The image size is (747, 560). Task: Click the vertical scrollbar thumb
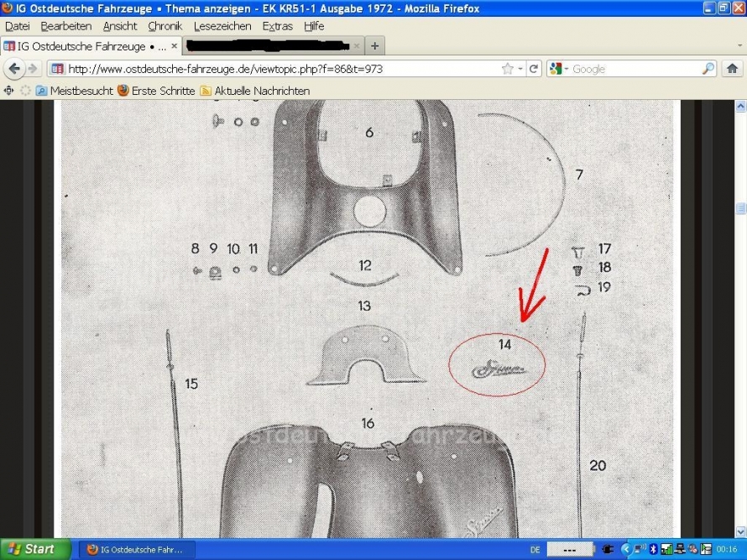click(x=740, y=208)
